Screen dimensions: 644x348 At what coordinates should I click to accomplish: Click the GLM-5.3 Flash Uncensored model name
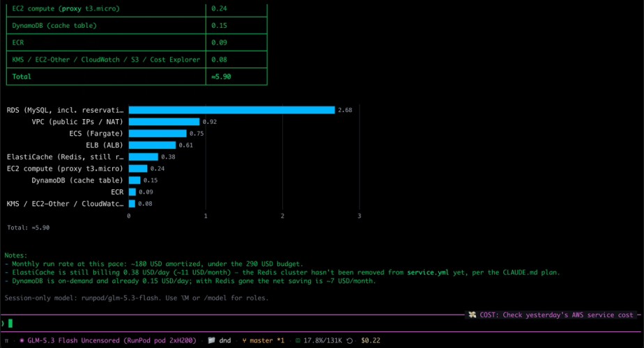(x=112, y=340)
